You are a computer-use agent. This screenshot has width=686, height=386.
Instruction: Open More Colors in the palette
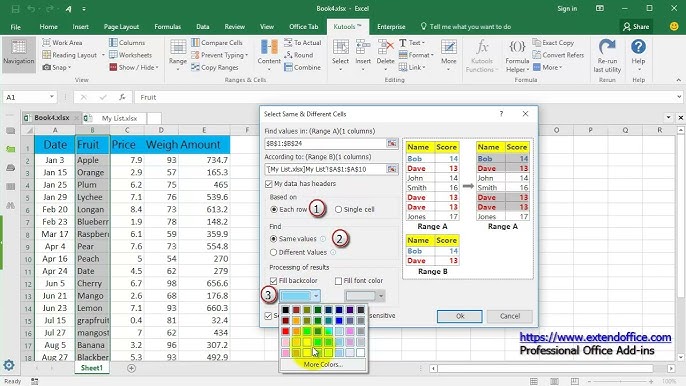click(323, 364)
